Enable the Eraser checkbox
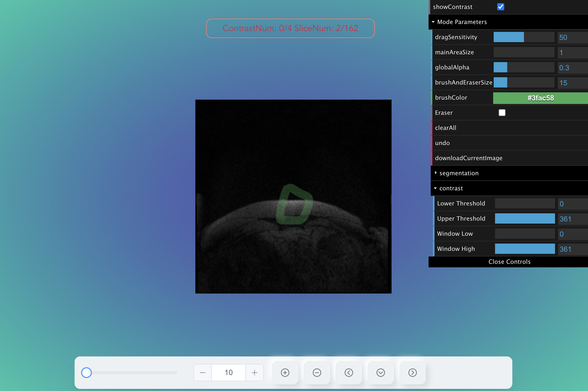The image size is (588, 391). [502, 113]
